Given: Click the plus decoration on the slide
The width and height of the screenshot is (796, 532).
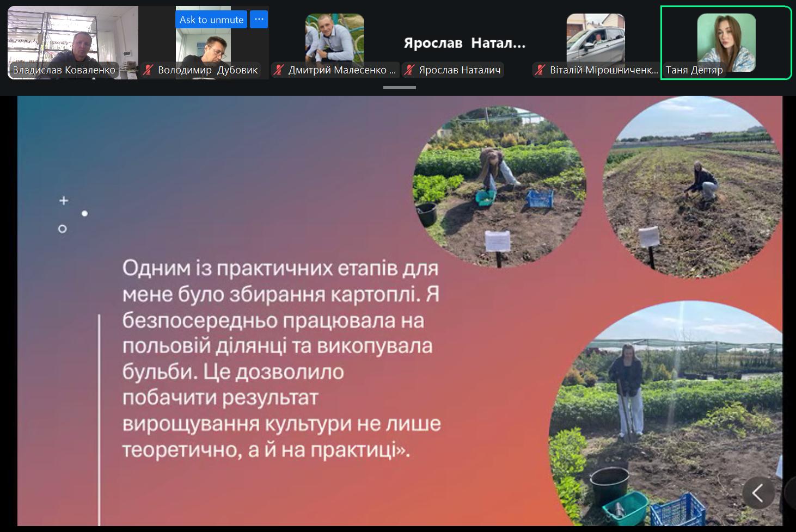Looking at the screenshot, I should click(64, 201).
